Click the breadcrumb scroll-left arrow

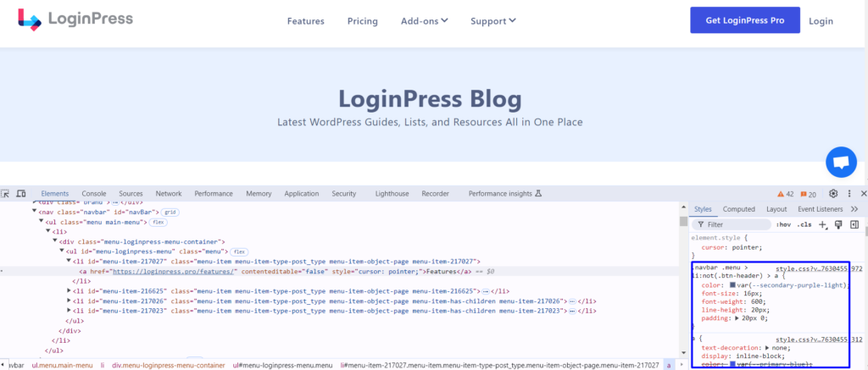coord(3,366)
